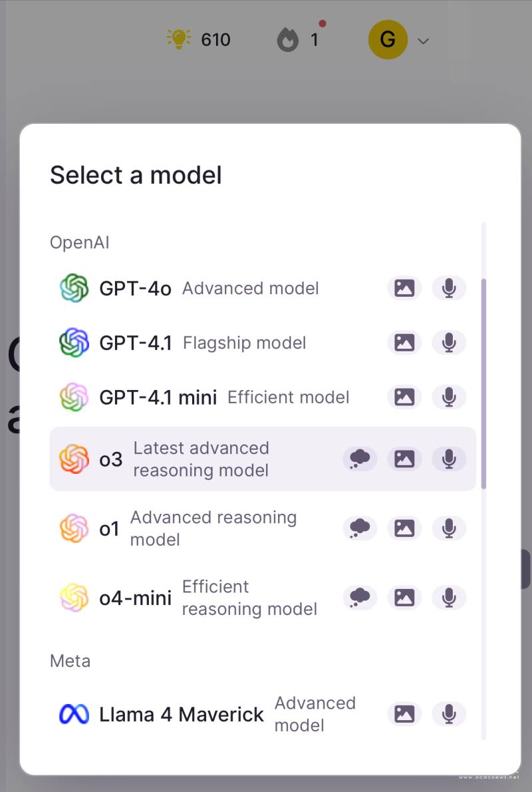Click the o4-mini microphone icon
The width and height of the screenshot is (532, 792).
pyautogui.click(x=449, y=598)
